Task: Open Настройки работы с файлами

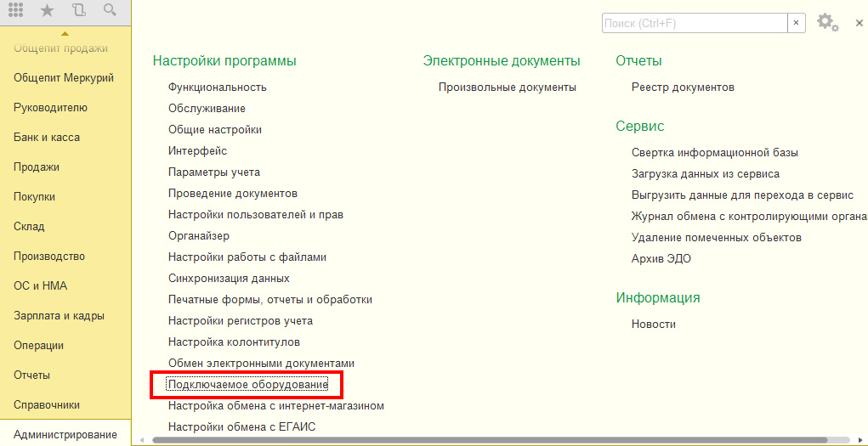Action: coord(247,257)
